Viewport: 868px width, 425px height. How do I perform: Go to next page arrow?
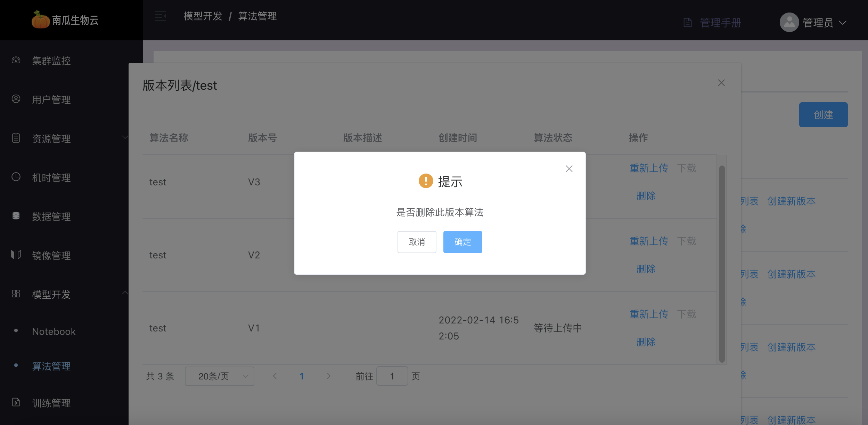329,376
